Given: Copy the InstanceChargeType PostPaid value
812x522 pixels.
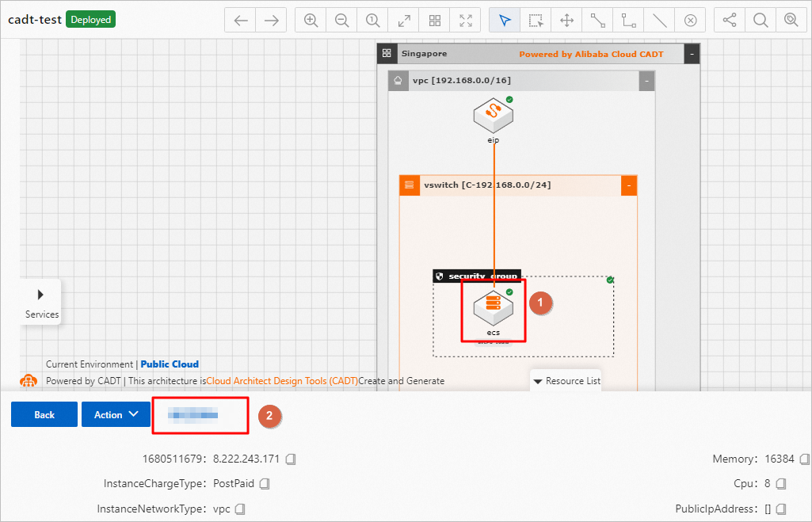Looking at the screenshot, I should click(x=265, y=484).
